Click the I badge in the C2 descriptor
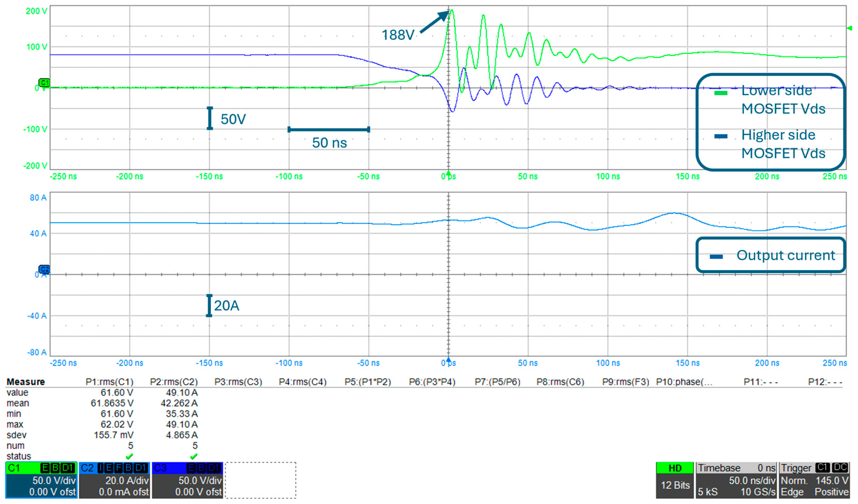 pos(100,468)
